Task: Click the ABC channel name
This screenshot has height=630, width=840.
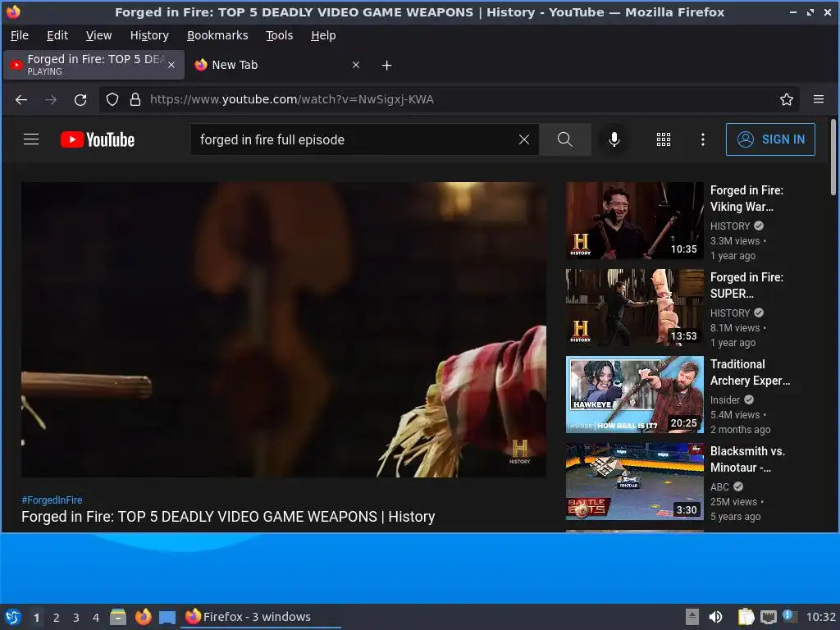Action: click(719, 486)
